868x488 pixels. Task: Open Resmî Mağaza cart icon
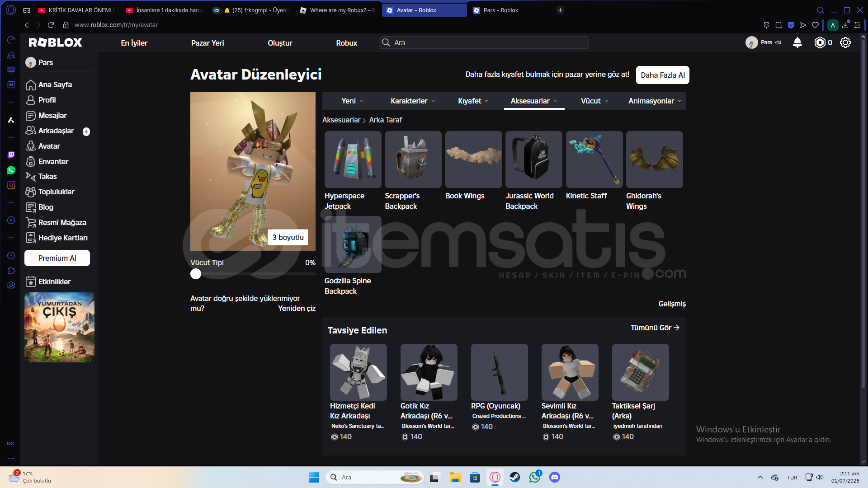click(x=31, y=222)
